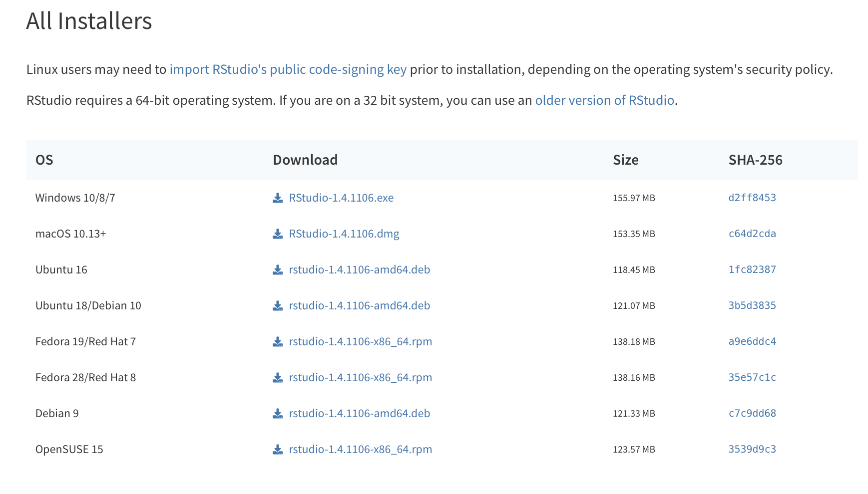Click the 118.45 MB size value
868x494 pixels.
[634, 270]
